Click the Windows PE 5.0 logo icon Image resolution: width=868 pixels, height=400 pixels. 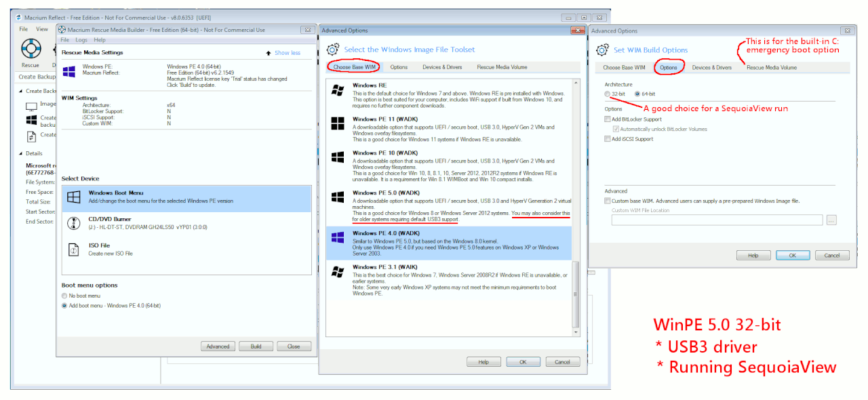click(x=337, y=197)
